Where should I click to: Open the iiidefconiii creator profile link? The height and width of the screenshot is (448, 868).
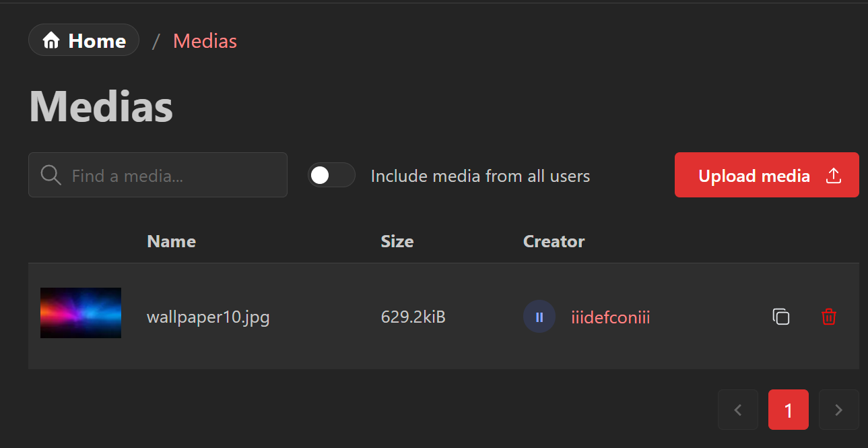click(610, 317)
